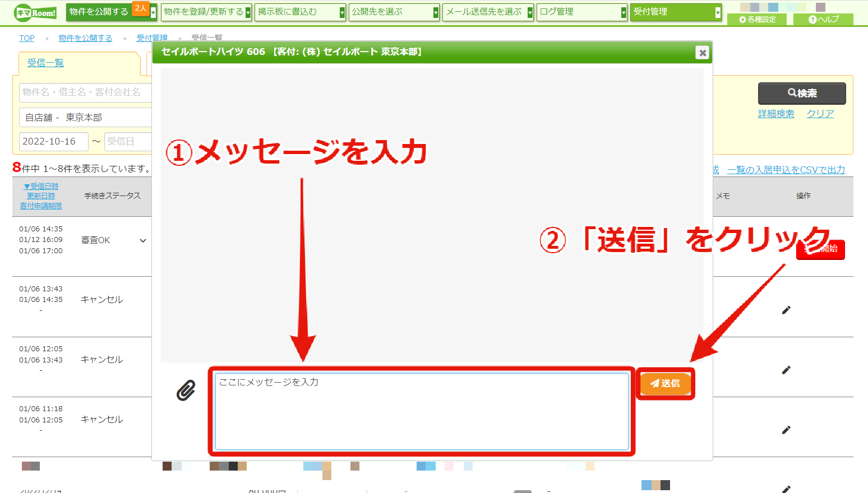
Task: Click the クリア link
Action: point(820,114)
